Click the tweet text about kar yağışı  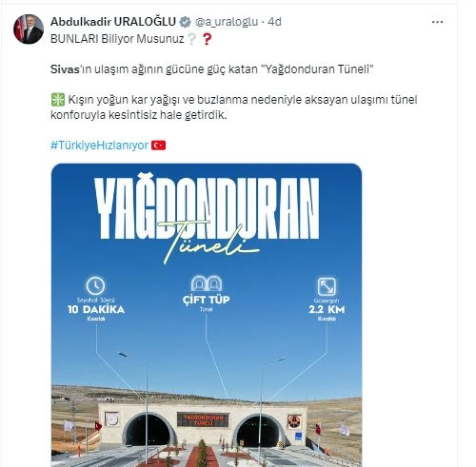tap(234, 107)
